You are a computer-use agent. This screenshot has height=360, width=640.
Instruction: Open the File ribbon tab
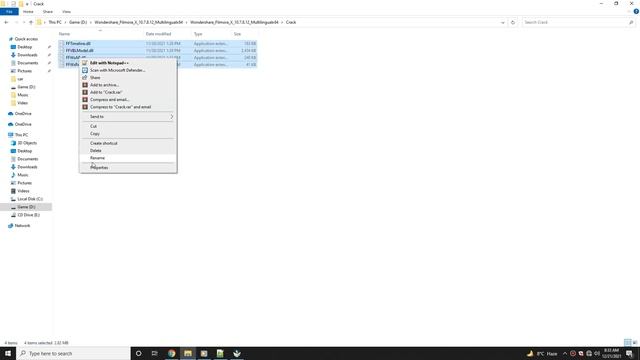(x=9, y=12)
